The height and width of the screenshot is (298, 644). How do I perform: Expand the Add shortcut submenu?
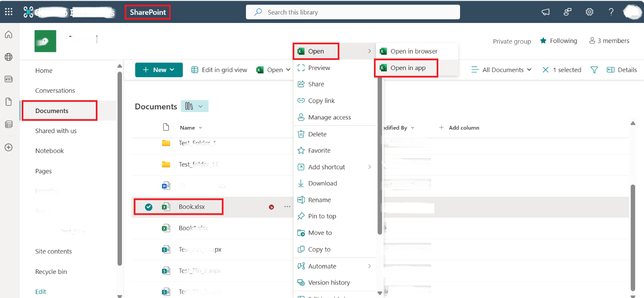click(334, 167)
